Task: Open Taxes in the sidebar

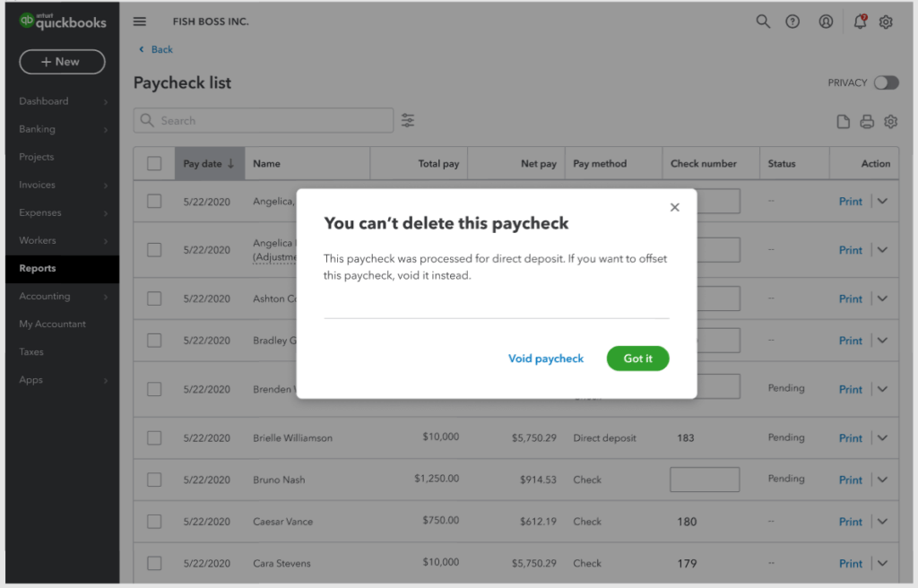Action: (63, 352)
